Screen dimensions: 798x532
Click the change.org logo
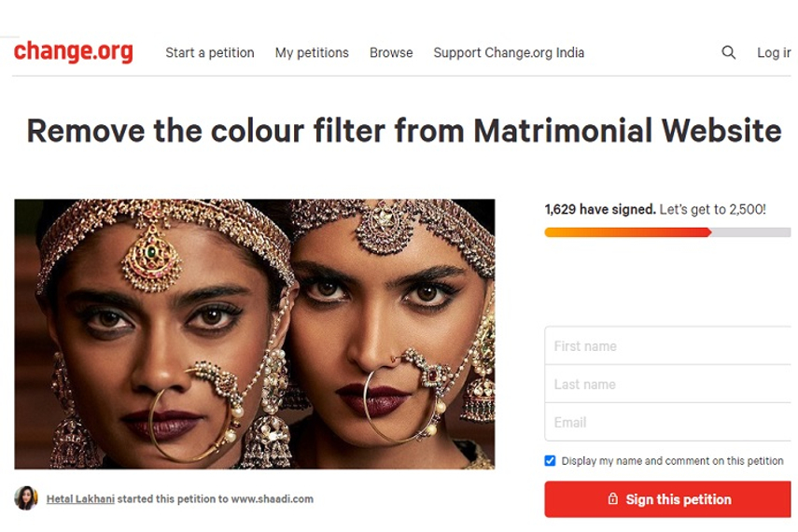pos(73,52)
